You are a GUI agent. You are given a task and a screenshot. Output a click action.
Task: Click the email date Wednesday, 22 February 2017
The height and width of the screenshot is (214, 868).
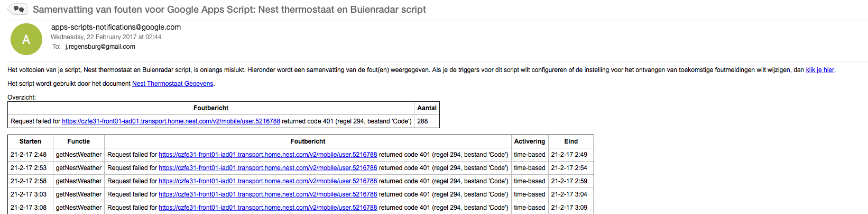pos(106,37)
